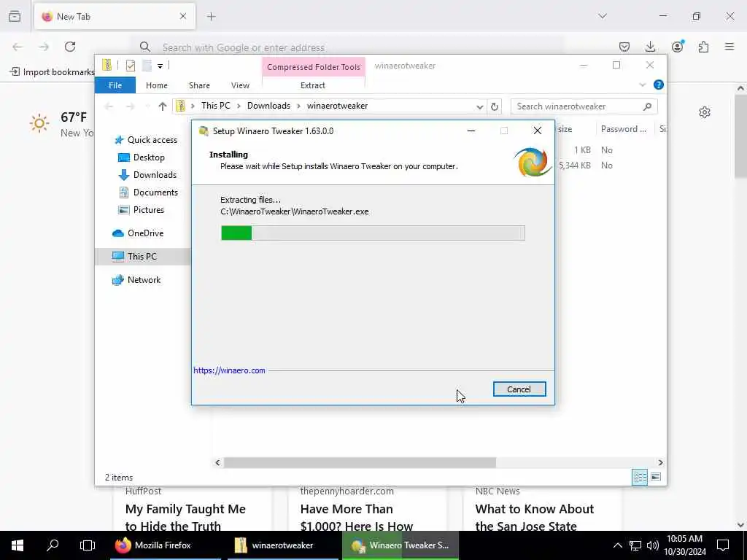Viewport: 747px width, 560px height.
Task: Select Compressed Folder Tools contextual tab
Action: click(x=314, y=67)
